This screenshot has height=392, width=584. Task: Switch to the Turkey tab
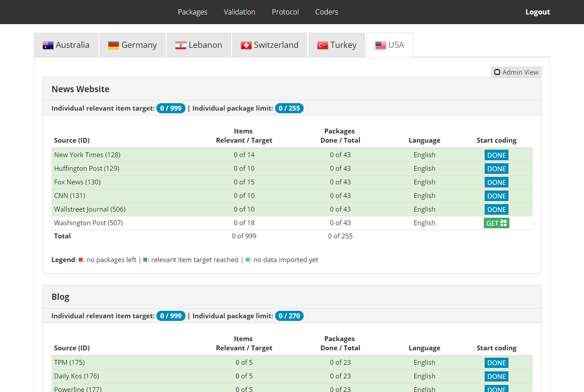point(337,45)
